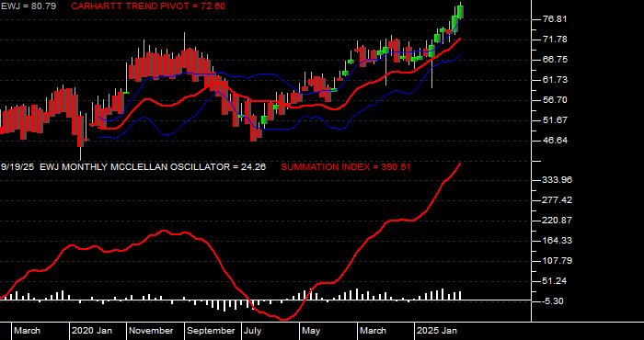
Task: Select the 61.73 price axis value
Action: coord(556,80)
